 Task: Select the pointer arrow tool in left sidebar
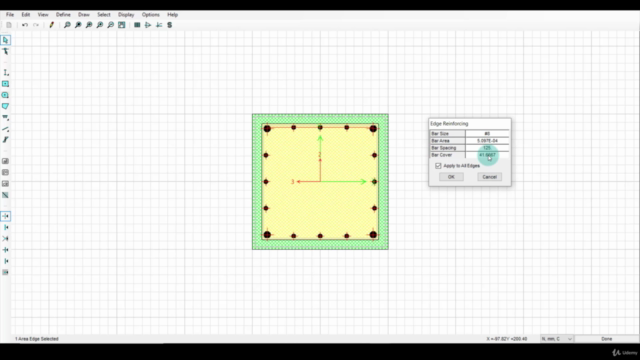tap(5, 40)
